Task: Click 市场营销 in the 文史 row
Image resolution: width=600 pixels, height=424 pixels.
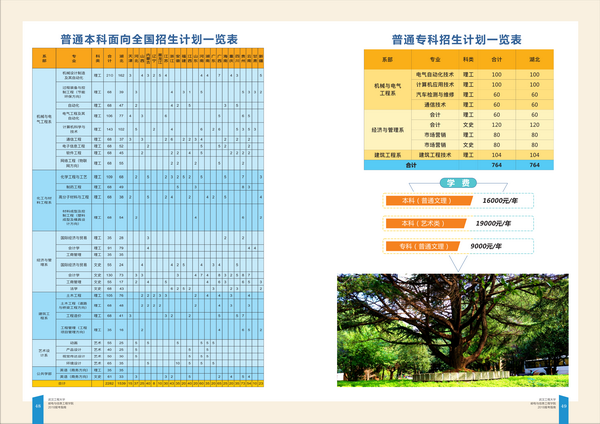Action: (435, 145)
